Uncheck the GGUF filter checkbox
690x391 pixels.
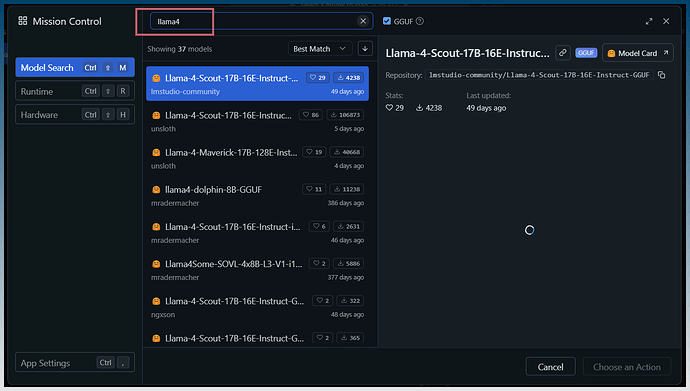(387, 21)
